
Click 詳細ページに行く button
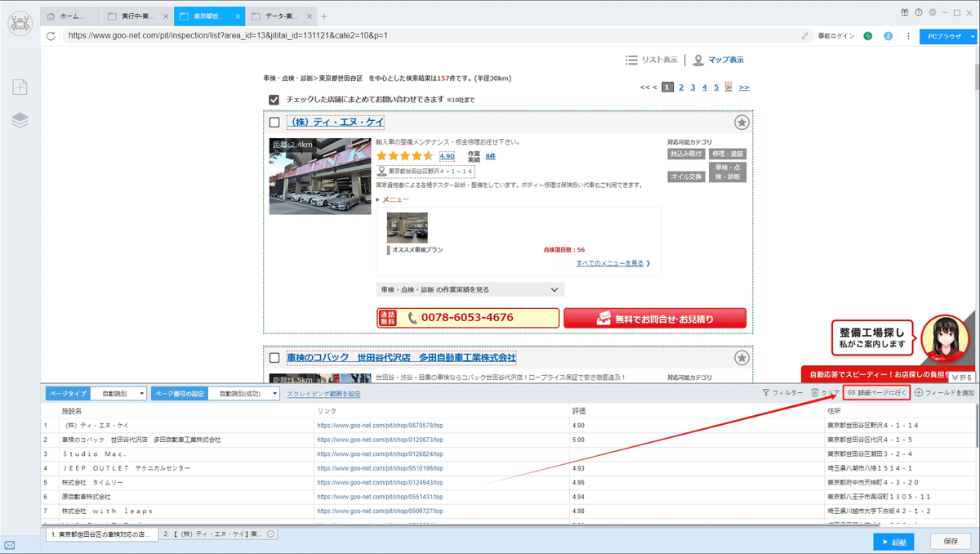click(x=877, y=393)
